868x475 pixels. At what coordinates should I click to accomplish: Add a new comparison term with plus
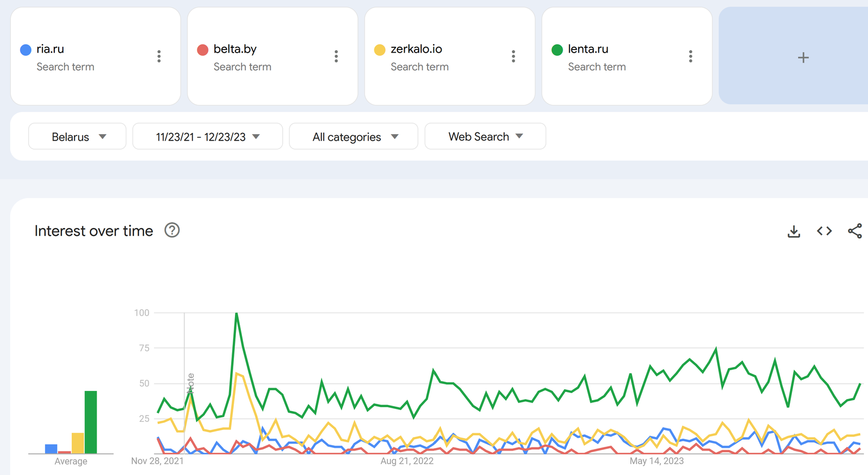point(803,58)
